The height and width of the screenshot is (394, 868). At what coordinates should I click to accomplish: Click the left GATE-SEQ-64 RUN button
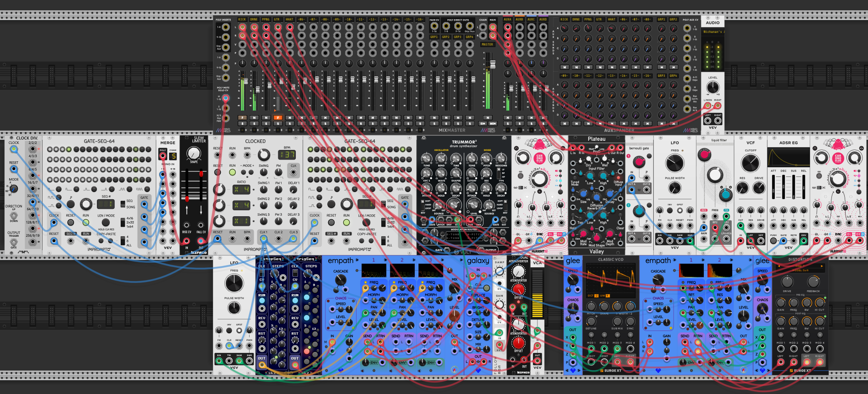point(86,222)
